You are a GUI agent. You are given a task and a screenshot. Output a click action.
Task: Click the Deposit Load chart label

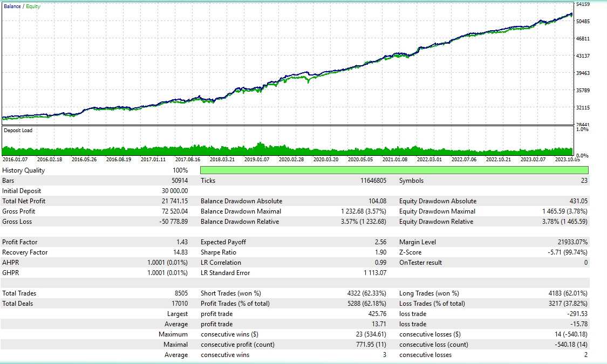[x=18, y=131]
